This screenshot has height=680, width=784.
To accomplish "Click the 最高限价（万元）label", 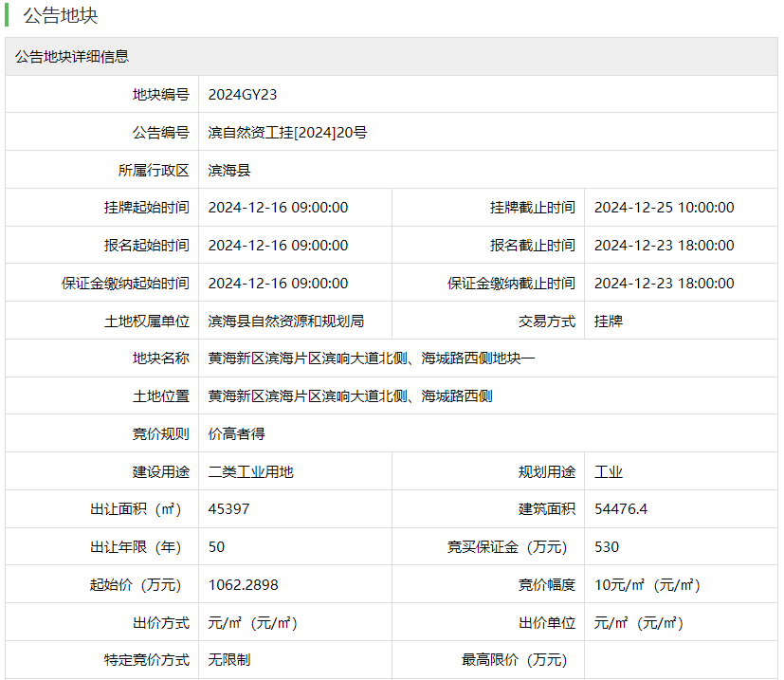I will (x=515, y=660).
